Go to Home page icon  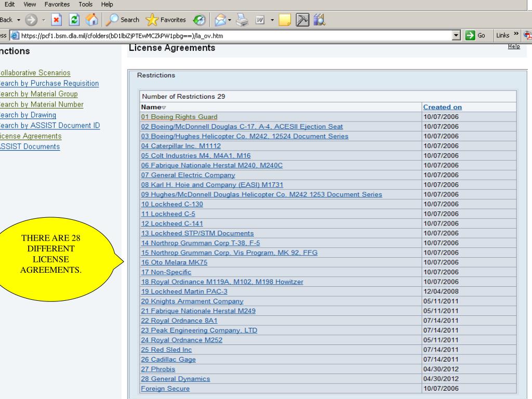[91, 20]
